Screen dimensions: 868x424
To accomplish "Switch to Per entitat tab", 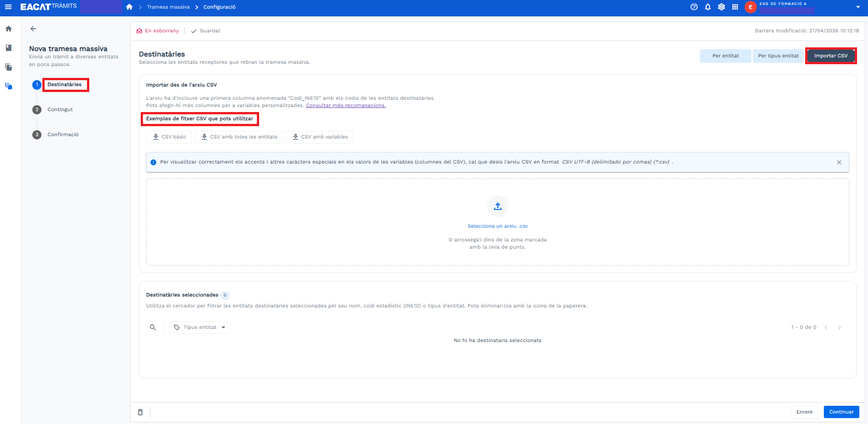I will [725, 56].
